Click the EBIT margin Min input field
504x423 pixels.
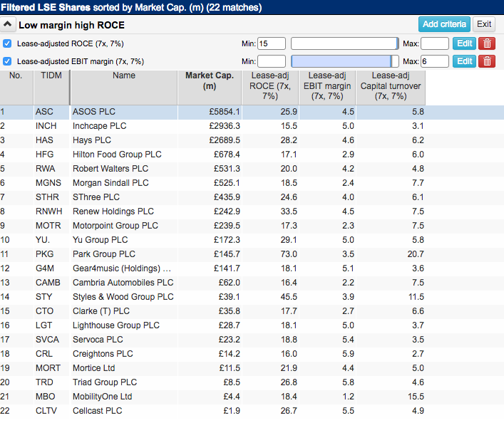(272, 61)
